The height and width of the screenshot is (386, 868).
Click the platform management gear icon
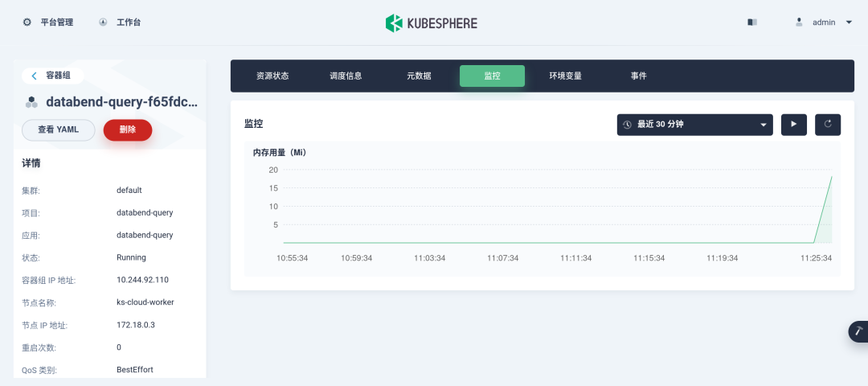[x=27, y=23]
